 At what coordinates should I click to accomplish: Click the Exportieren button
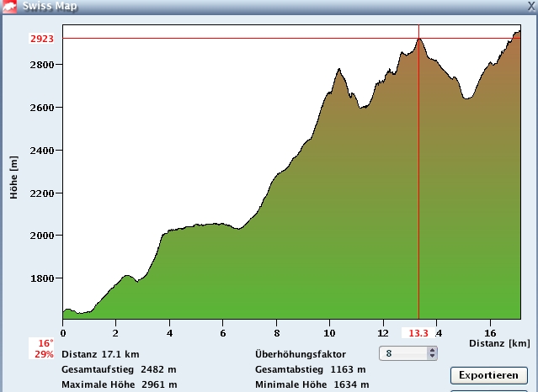(488, 375)
